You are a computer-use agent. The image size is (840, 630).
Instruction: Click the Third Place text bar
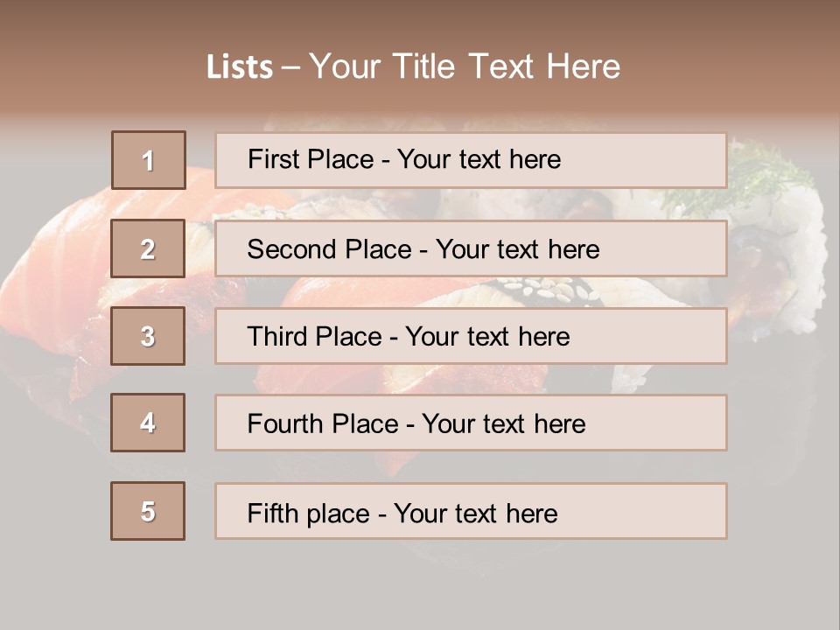tap(471, 336)
